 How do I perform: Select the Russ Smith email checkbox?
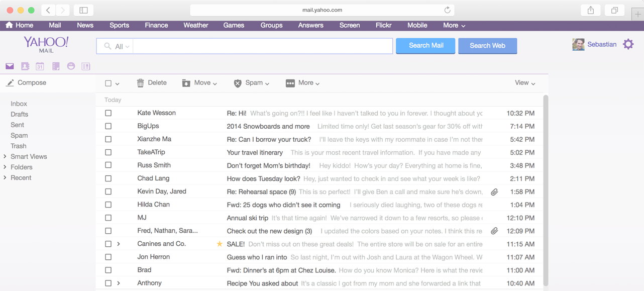pos(108,165)
